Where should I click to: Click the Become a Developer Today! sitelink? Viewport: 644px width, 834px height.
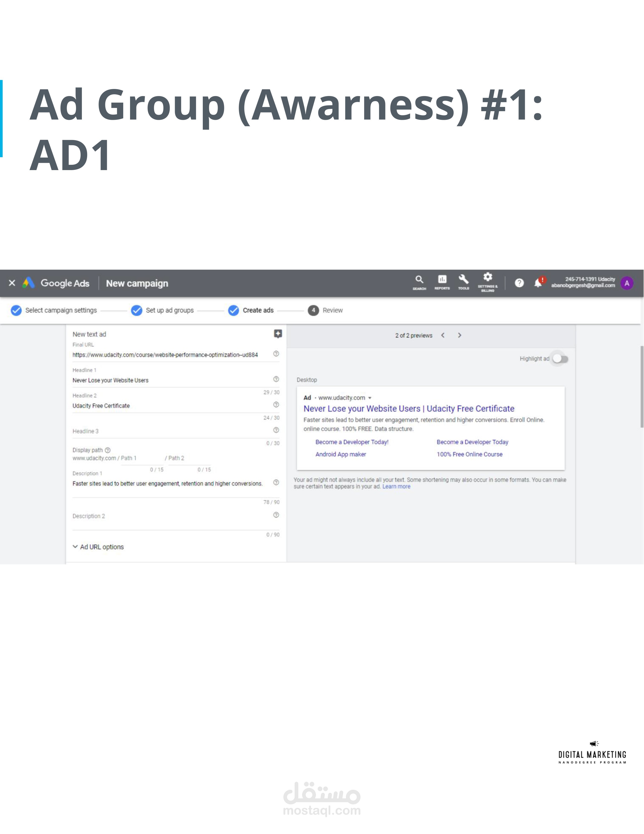[x=352, y=442]
